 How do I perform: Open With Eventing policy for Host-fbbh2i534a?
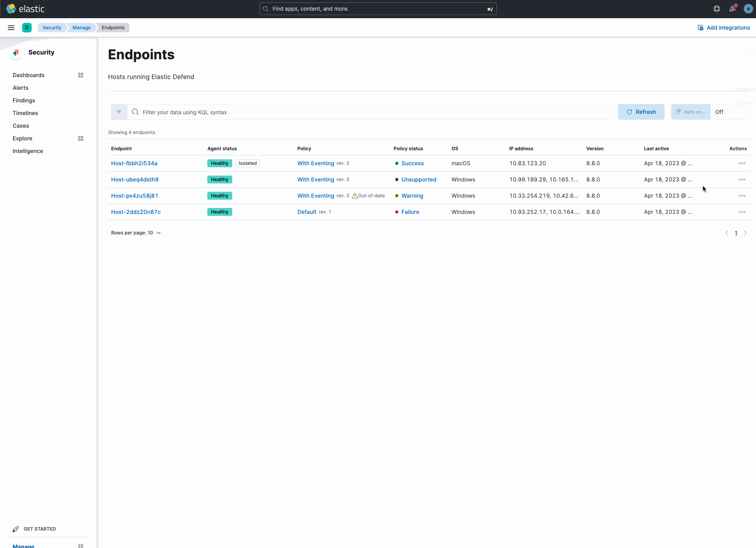(316, 163)
